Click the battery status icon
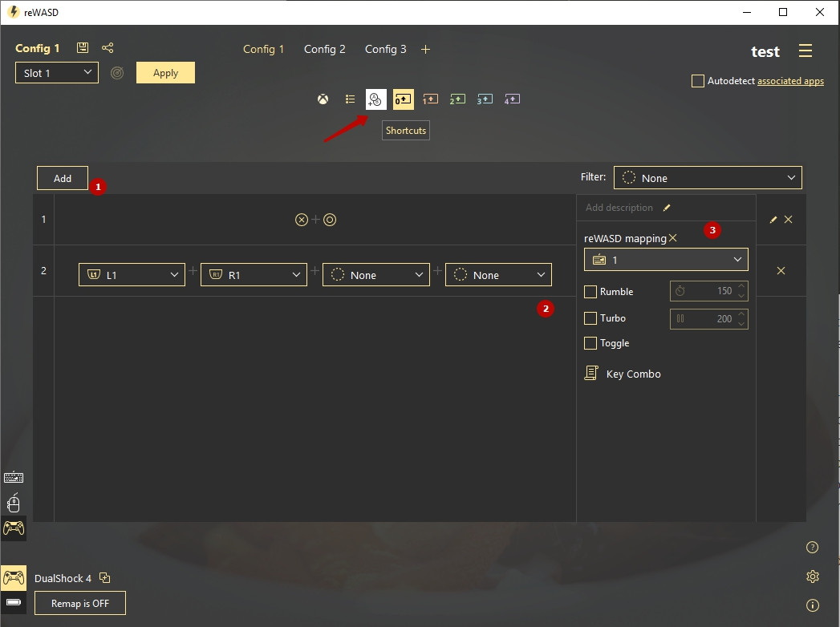Image resolution: width=840 pixels, height=627 pixels. click(14, 602)
